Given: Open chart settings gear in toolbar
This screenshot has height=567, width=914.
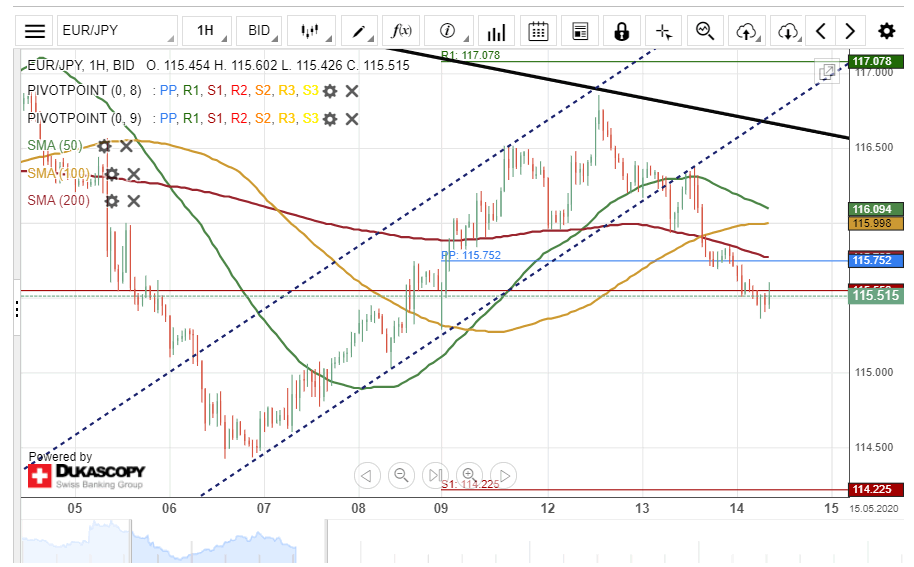Looking at the screenshot, I should pyautogui.click(x=886, y=31).
